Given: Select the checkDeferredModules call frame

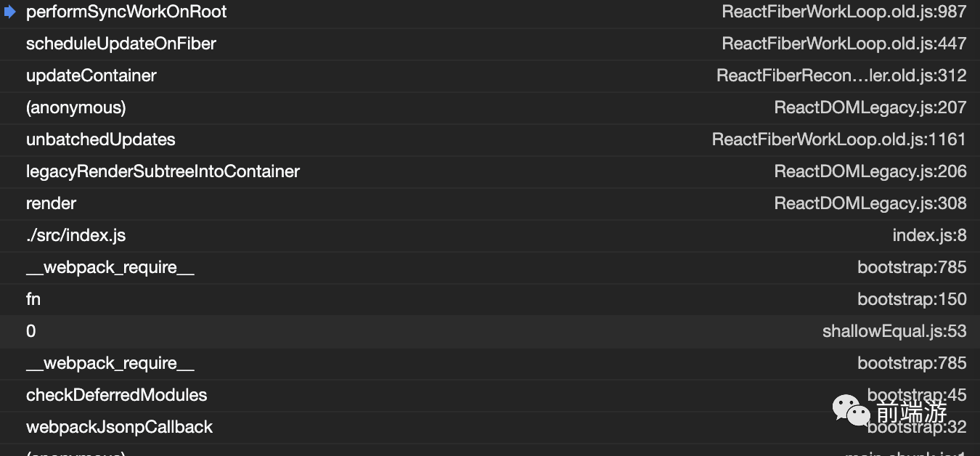Looking at the screenshot, I should [490, 396].
